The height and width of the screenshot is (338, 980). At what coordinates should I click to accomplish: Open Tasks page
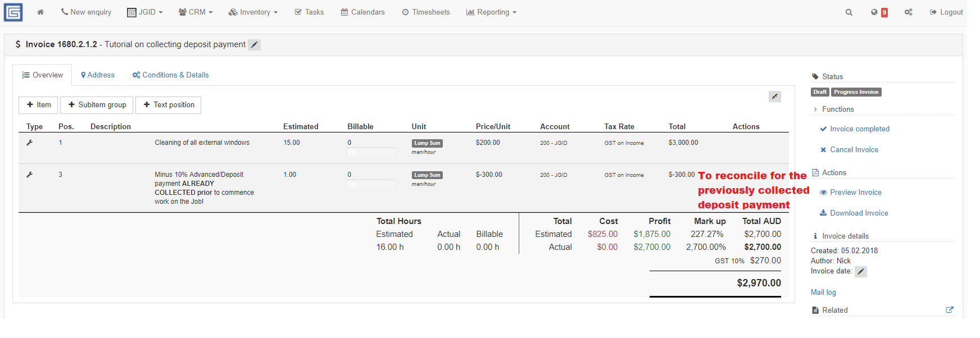pyautogui.click(x=309, y=12)
